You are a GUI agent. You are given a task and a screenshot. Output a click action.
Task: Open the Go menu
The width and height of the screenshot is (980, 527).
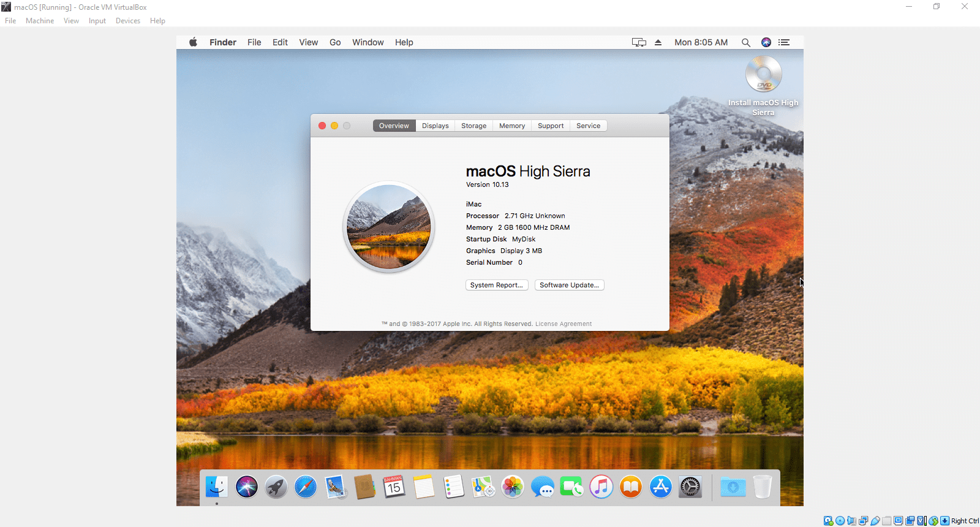[x=335, y=42]
